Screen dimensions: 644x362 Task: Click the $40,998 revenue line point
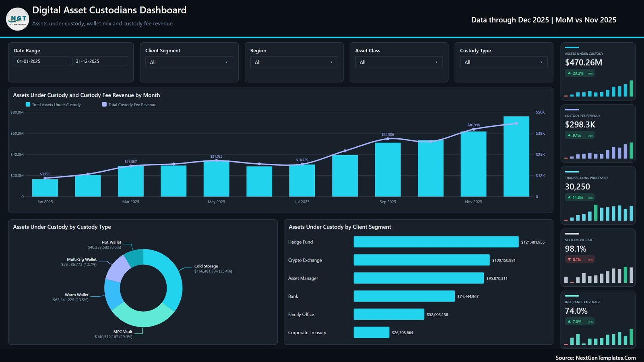click(x=473, y=130)
